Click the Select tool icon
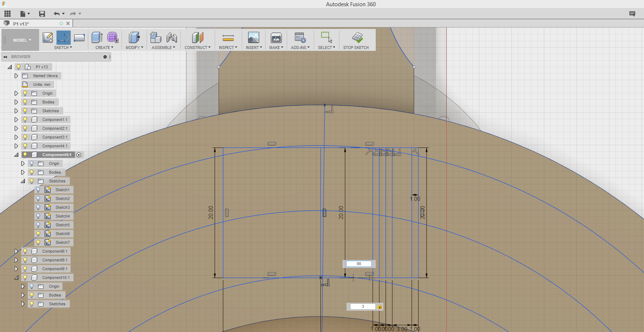Screen dimensions: 644x332 click(326, 38)
